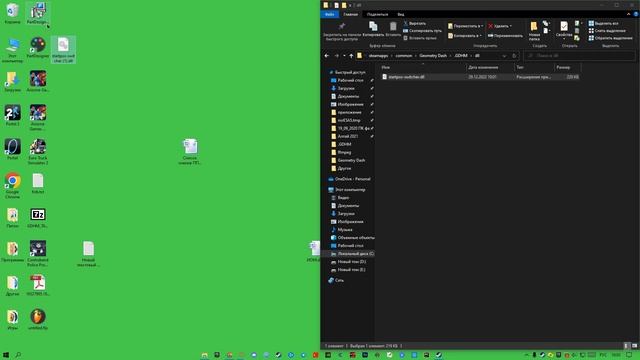Open the File (Файл) ribbon tab
Screen dimensions: 640x360
pyautogui.click(x=330, y=14)
